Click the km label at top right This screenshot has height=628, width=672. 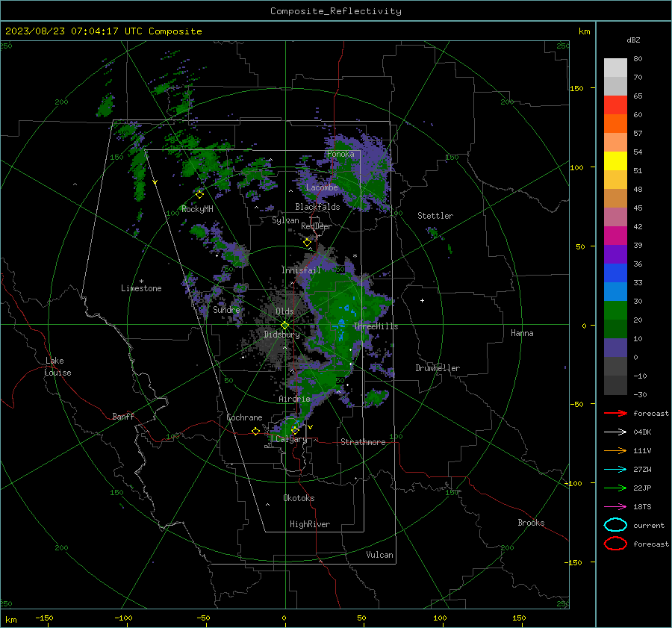[x=584, y=31]
